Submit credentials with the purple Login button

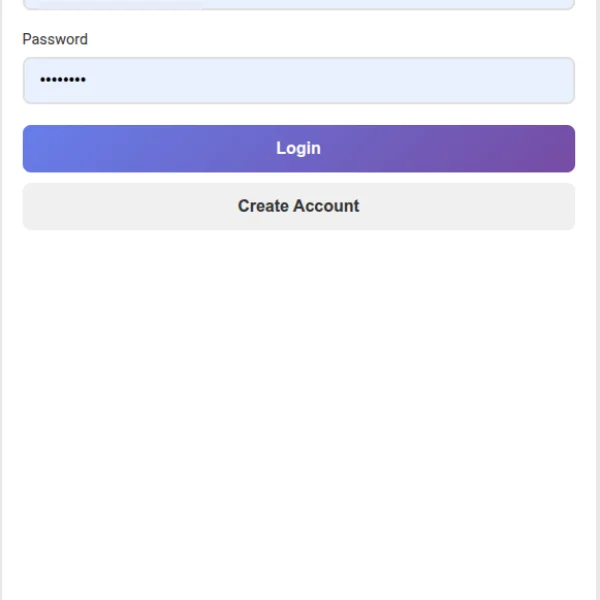pyautogui.click(x=298, y=148)
